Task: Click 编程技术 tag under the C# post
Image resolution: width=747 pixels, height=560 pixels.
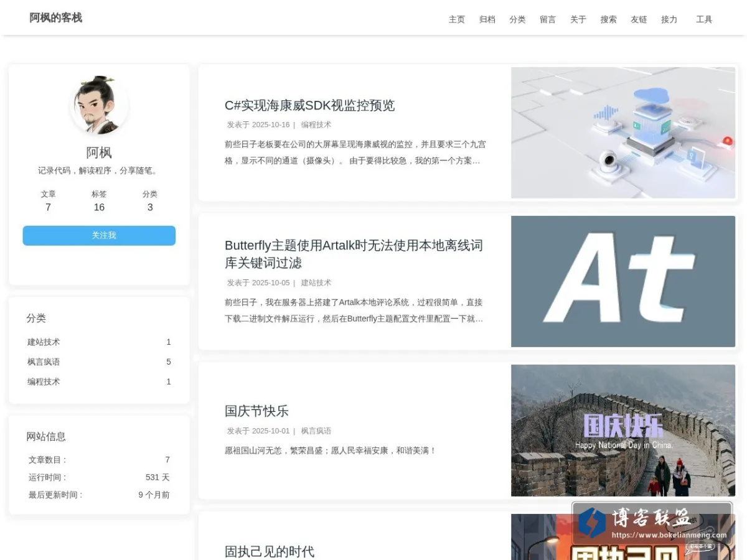Action: pos(316,124)
